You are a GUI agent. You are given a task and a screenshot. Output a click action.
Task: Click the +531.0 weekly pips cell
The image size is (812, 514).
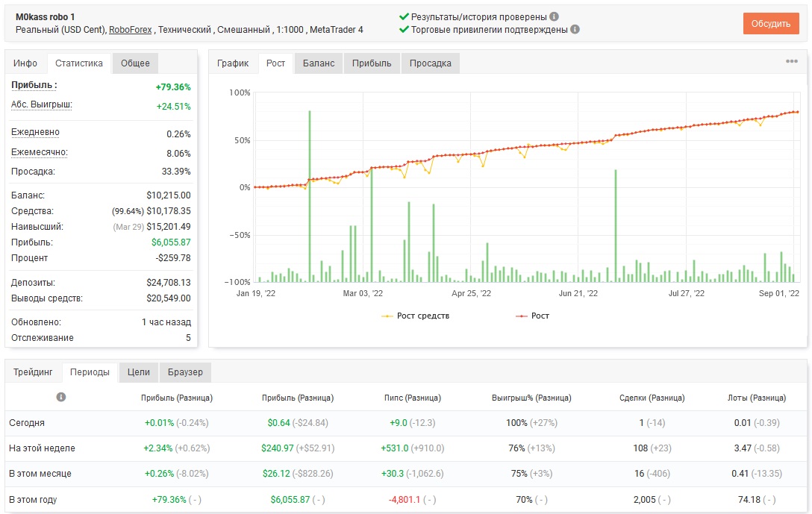395,448
